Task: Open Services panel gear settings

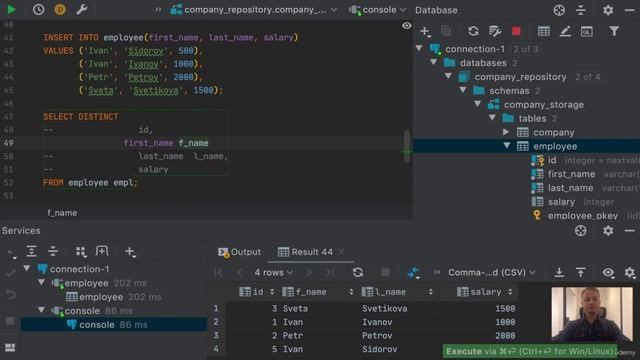Action: [x=608, y=231]
